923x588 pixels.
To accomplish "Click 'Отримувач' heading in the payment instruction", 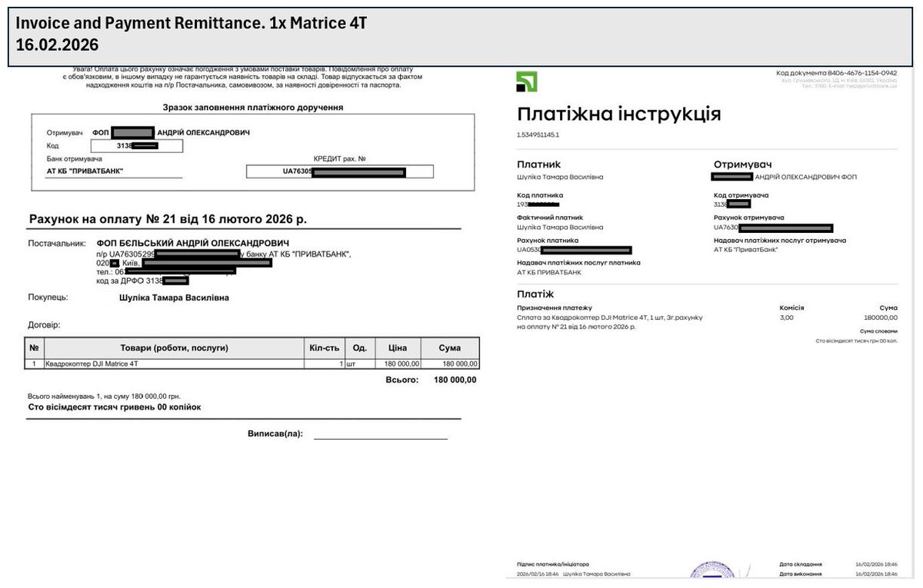I will (x=742, y=164).
